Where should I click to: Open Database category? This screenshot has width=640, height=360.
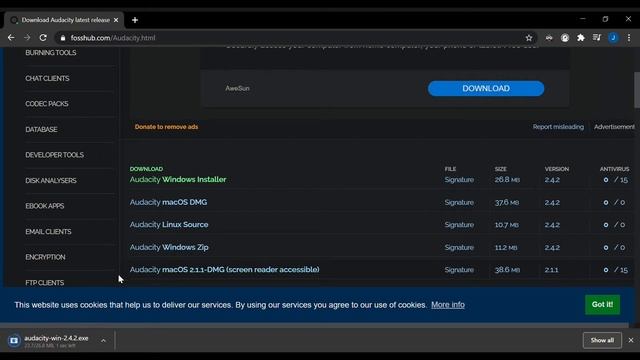click(x=41, y=129)
